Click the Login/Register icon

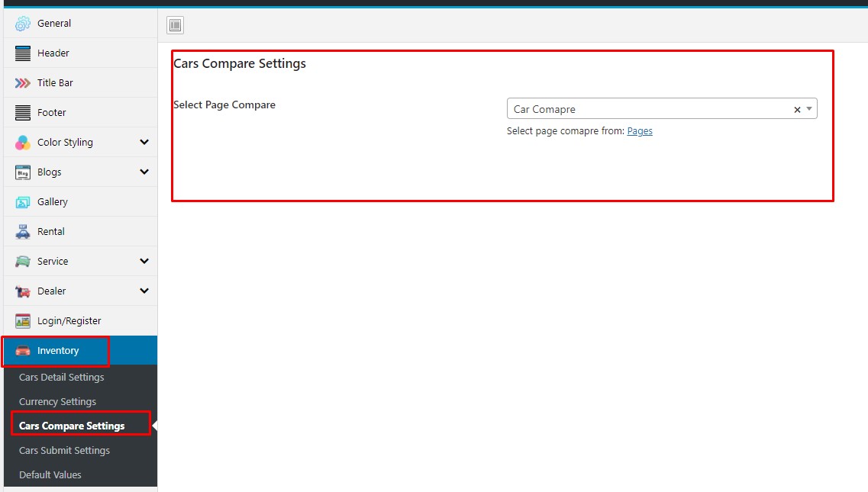(23, 321)
